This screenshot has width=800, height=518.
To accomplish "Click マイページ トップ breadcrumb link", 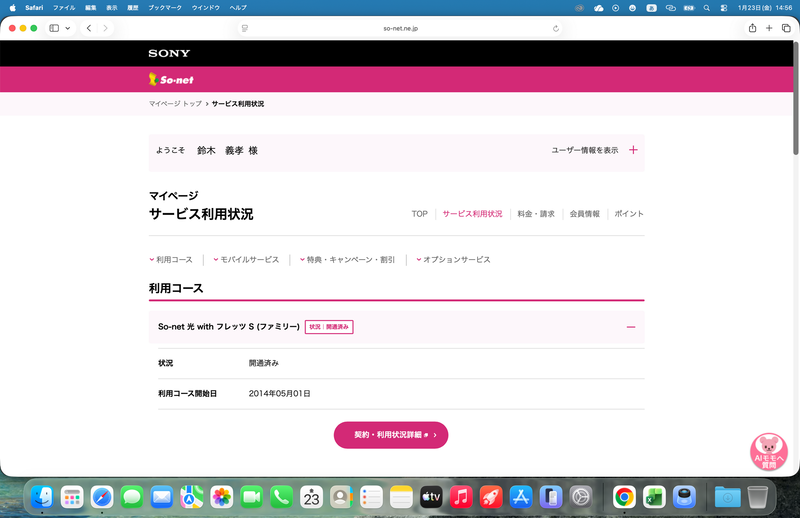I will [175, 104].
